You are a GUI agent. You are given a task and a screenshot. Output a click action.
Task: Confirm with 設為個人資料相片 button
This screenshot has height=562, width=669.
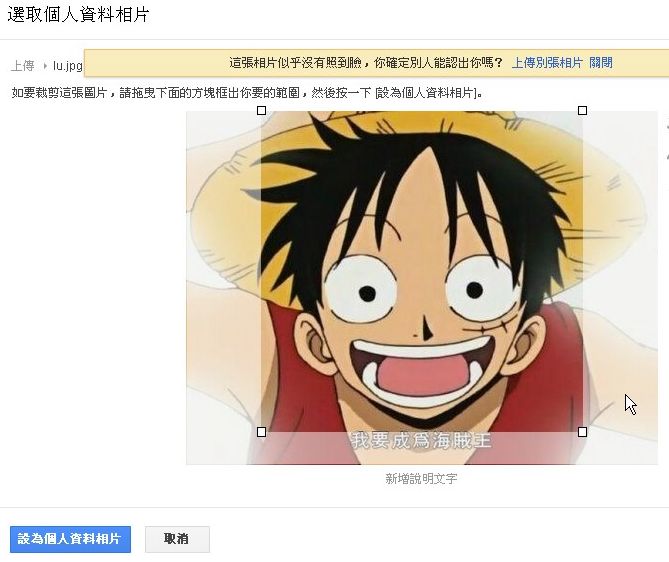click(x=70, y=539)
